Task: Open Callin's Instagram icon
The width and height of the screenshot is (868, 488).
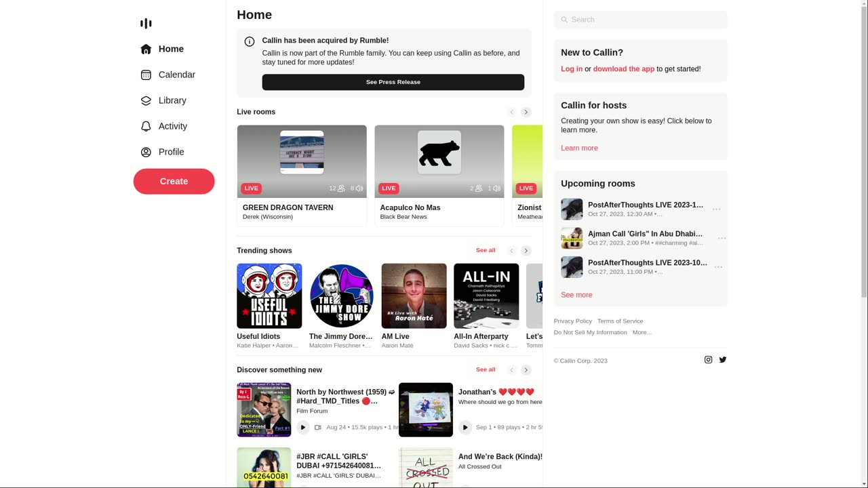Action: (709, 360)
